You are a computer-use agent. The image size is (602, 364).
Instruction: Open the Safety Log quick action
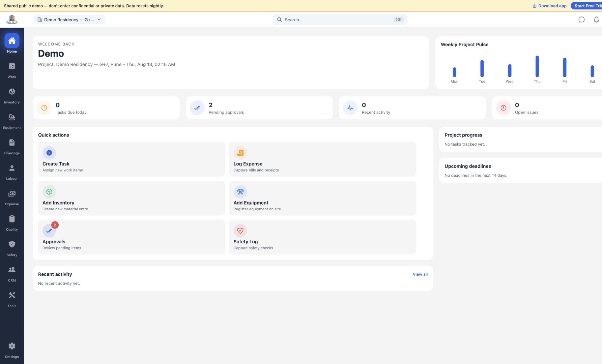(x=322, y=237)
